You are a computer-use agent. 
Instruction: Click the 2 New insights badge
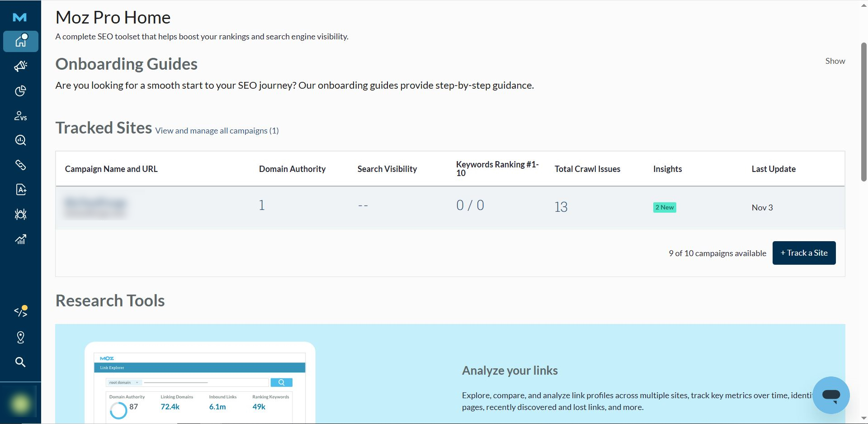coord(664,207)
